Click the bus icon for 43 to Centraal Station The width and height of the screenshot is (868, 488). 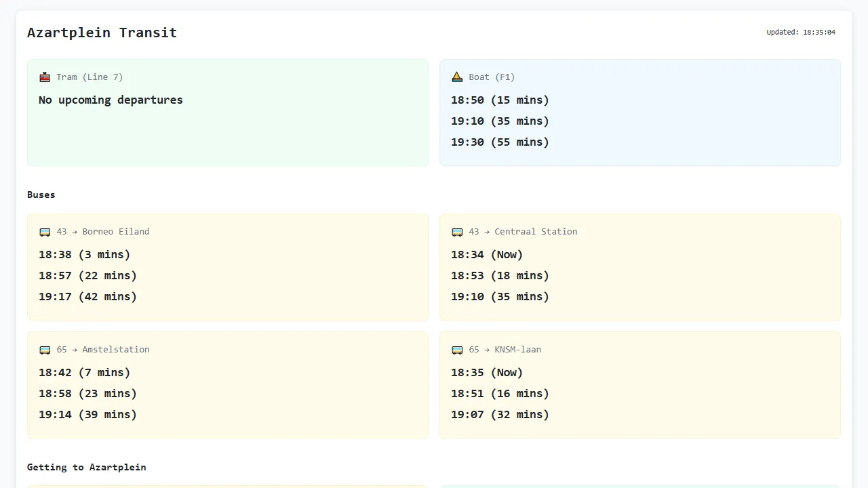[456, 231]
